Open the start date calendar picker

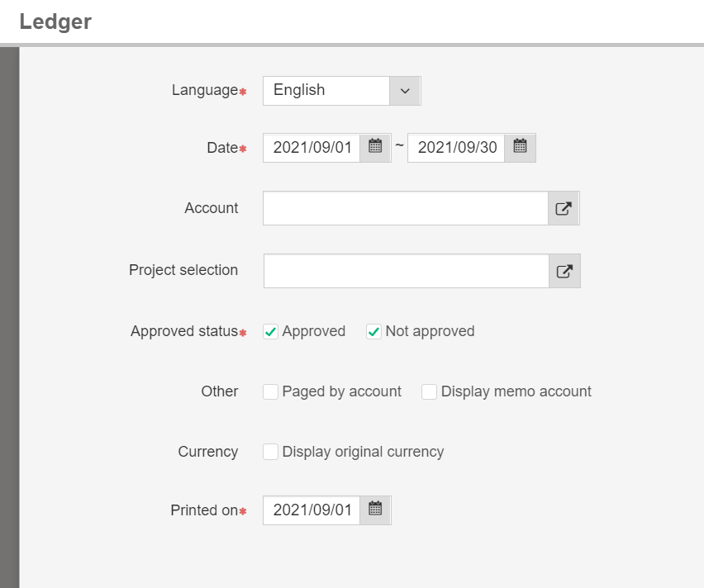coord(375,147)
